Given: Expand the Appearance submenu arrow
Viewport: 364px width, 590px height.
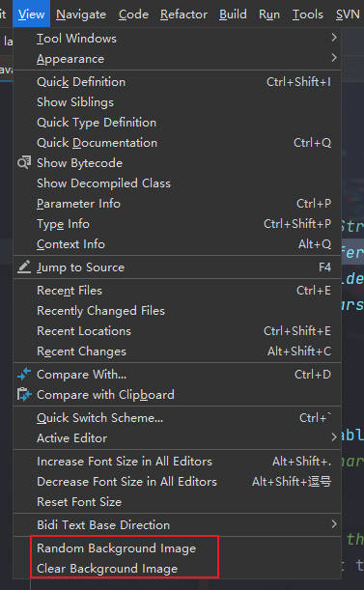Looking at the screenshot, I should click(334, 58).
